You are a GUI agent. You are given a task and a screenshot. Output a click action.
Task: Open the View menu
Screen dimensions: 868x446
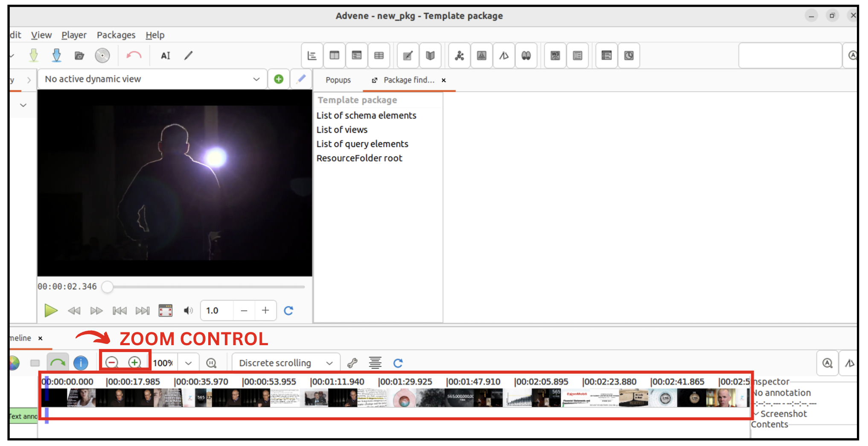click(41, 35)
